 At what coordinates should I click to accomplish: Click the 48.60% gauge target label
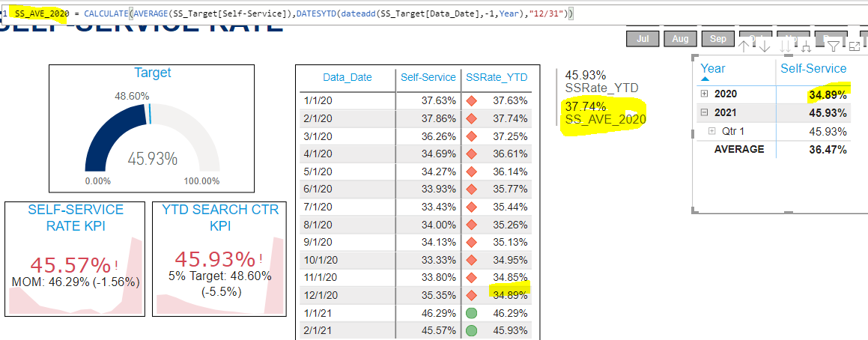(132, 96)
